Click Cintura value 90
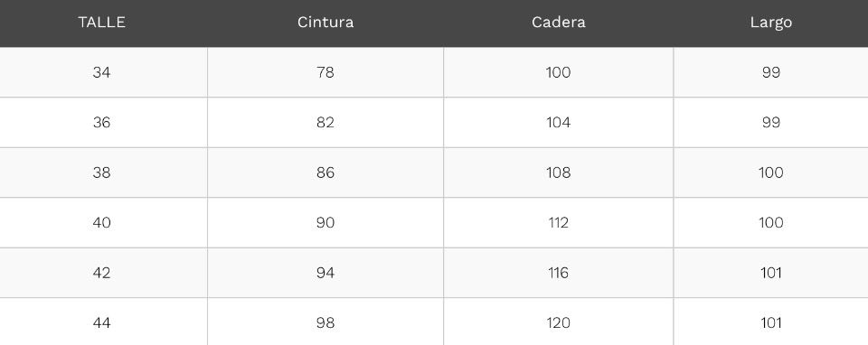 (x=325, y=222)
